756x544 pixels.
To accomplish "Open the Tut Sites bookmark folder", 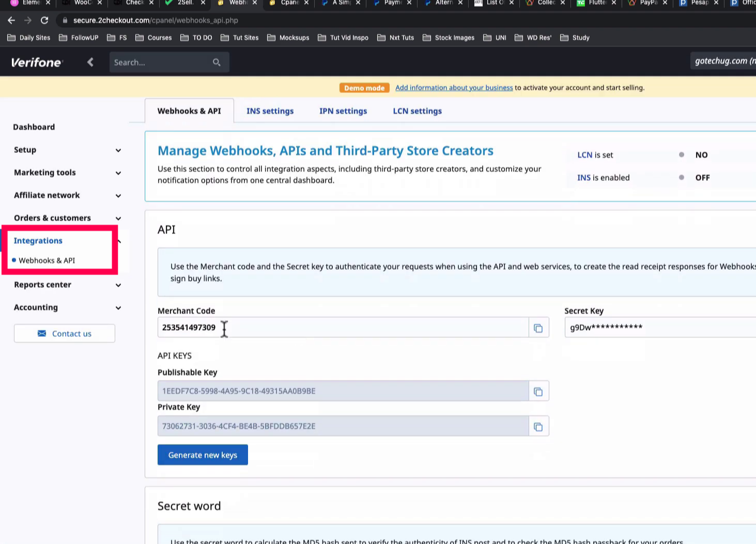I will (x=240, y=38).
